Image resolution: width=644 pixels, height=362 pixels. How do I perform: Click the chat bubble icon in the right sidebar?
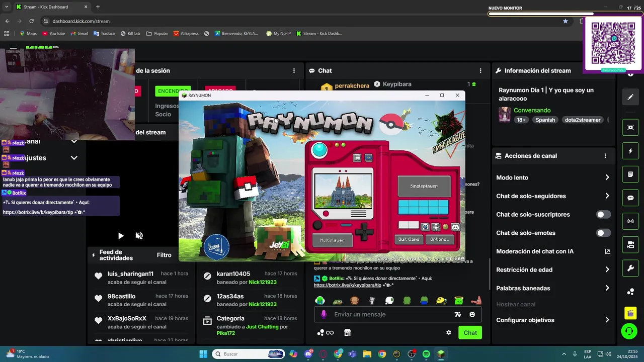(630, 198)
